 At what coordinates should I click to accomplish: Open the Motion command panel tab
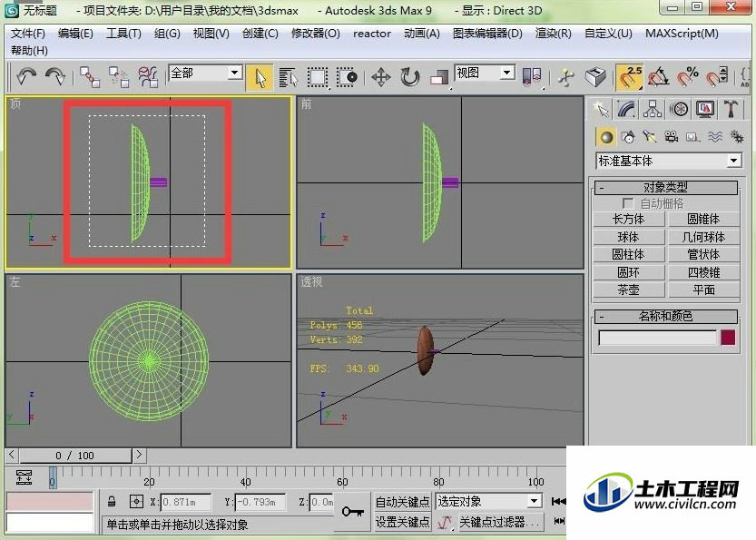(679, 110)
